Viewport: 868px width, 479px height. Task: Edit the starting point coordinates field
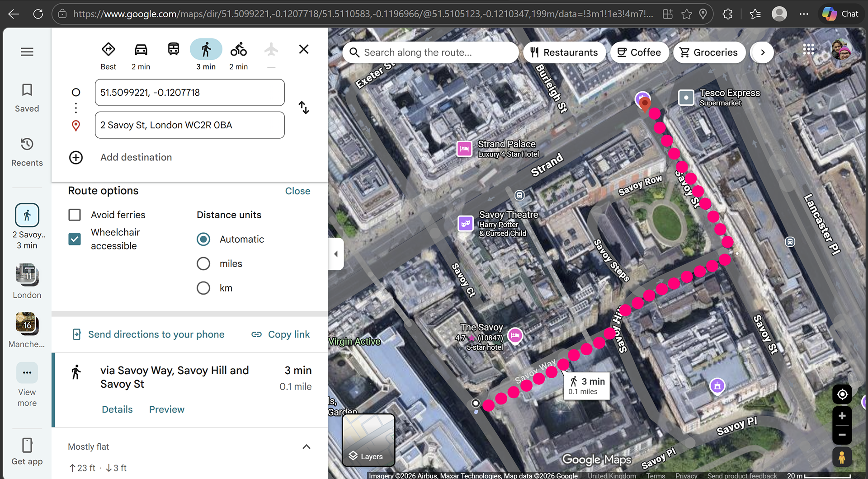click(190, 93)
